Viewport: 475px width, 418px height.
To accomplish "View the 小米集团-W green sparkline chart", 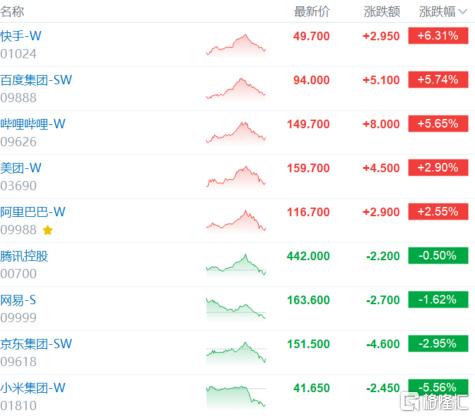I will [236, 396].
